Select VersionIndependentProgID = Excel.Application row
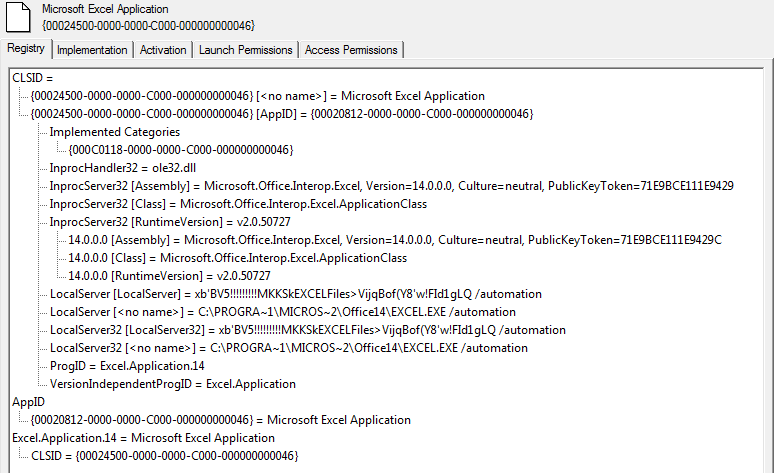The height and width of the screenshot is (473, 774). click(x=173, y=384)
